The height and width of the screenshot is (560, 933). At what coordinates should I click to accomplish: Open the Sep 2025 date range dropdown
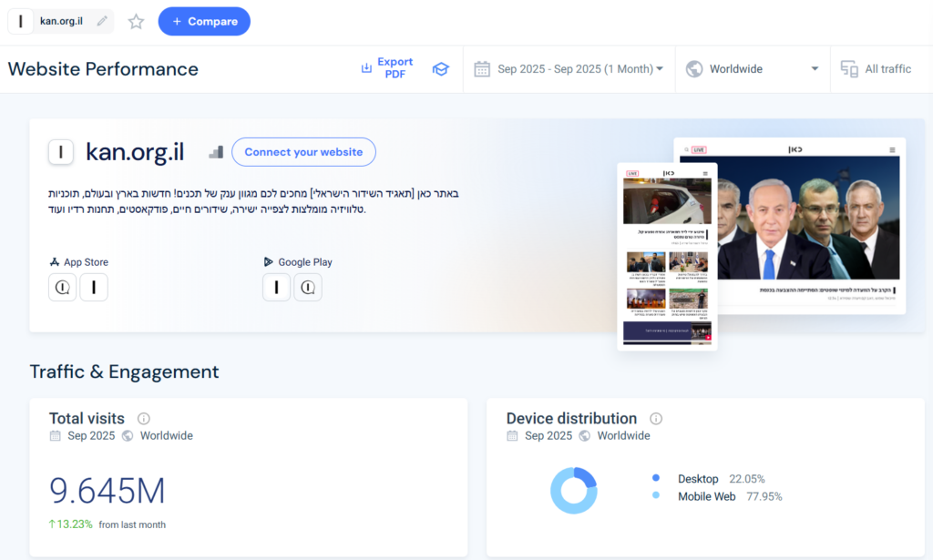coord(569,69)
